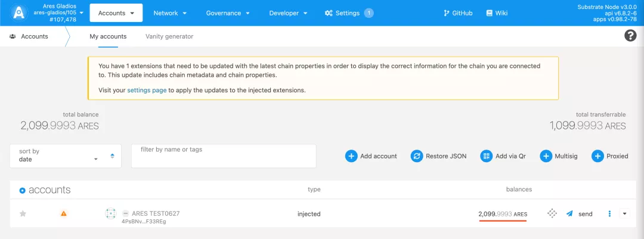644x239 pixels.
Task: Open the Developer dropdown menu
Action: (289, 13)
